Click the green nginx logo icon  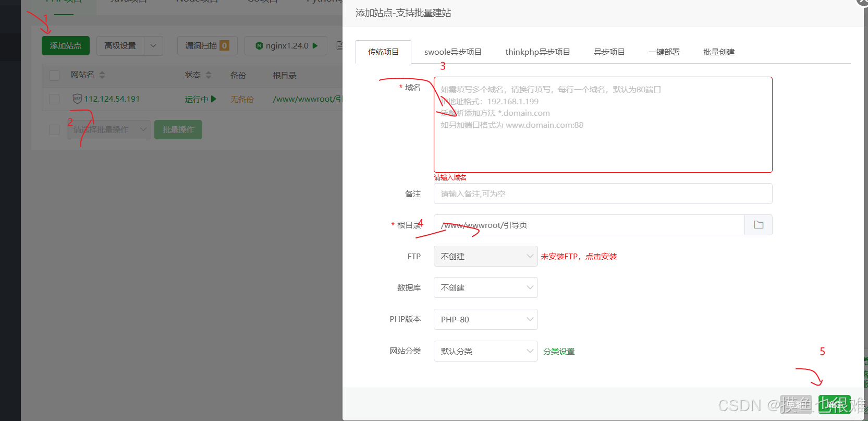pos(259,46)
